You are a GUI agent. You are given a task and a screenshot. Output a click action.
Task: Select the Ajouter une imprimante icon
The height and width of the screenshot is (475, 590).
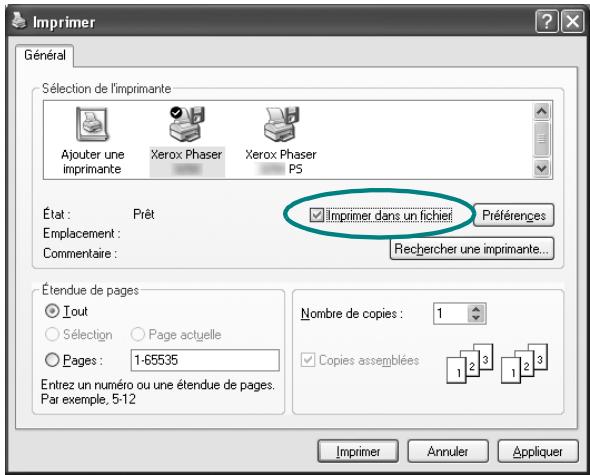(x=92, y=140)
